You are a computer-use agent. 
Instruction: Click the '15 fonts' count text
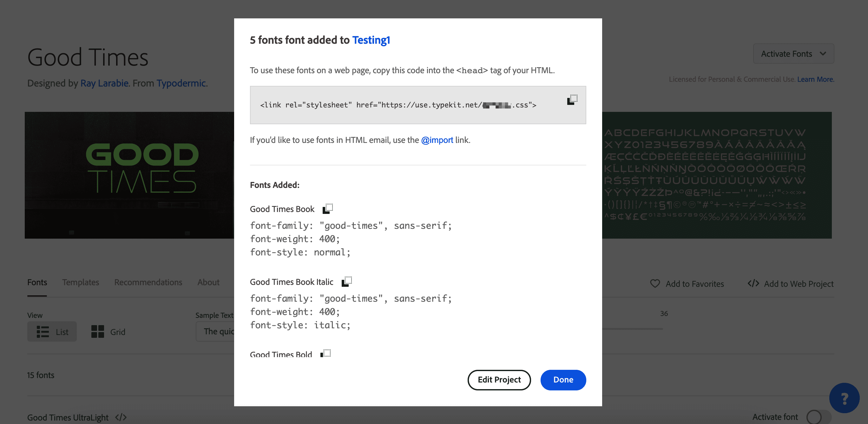coord(41,375)
